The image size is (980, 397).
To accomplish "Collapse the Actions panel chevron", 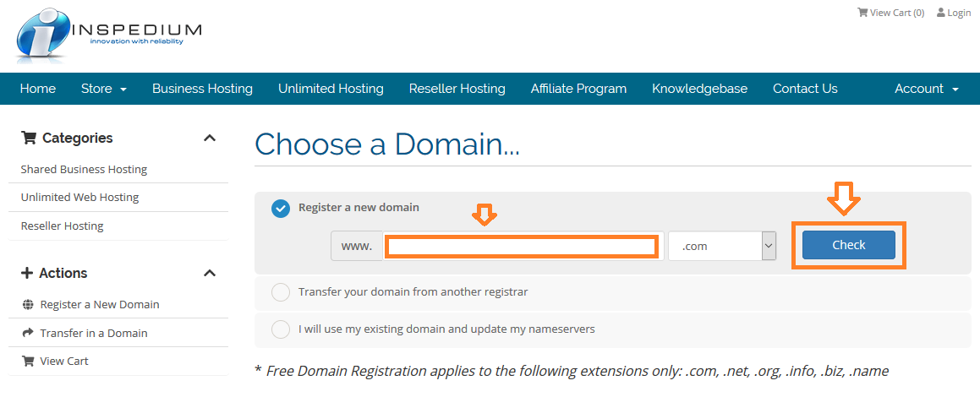I will (x=210, y=274).
